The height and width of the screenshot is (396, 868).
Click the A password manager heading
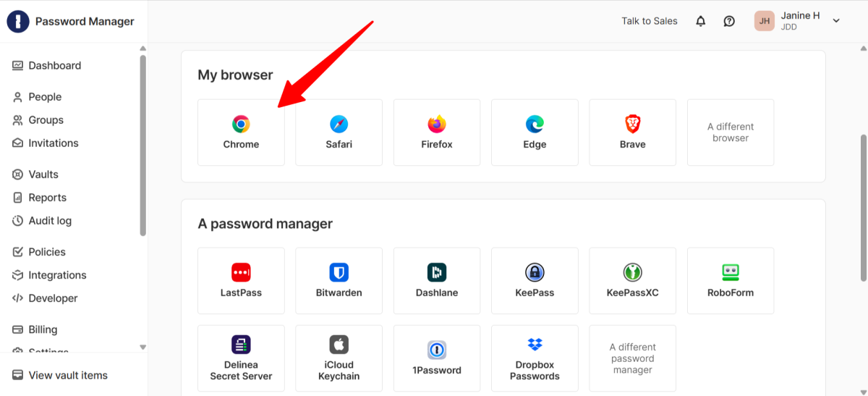pos(265,224)
